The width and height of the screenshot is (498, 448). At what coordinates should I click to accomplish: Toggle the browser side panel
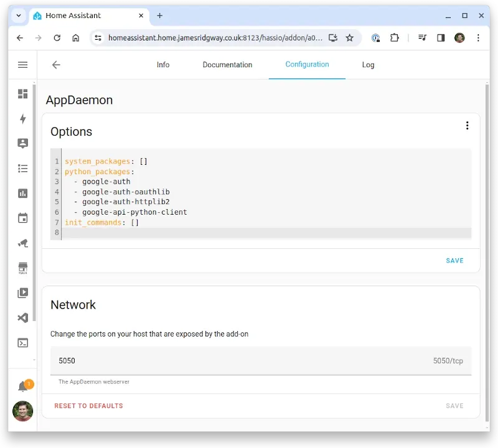(x=441, y=38)
